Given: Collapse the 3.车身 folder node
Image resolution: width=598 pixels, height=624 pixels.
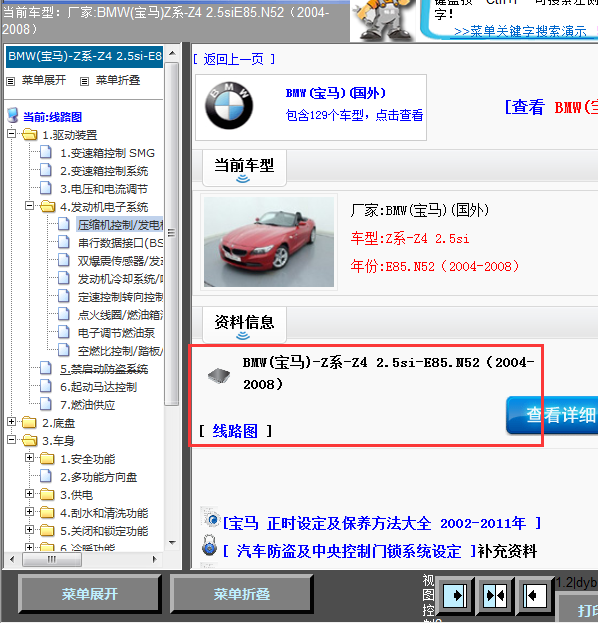Looking at the screenshot, I should (12, 440).
